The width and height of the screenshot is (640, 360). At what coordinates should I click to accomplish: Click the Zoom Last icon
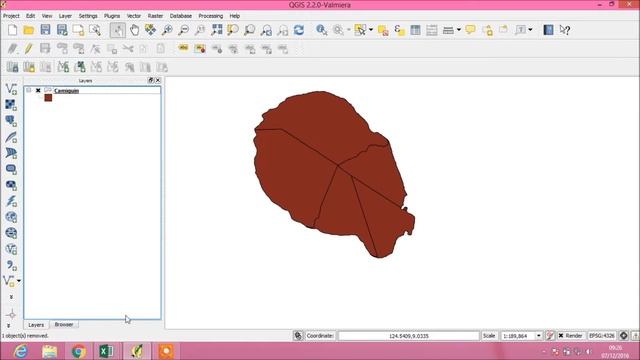266,30
